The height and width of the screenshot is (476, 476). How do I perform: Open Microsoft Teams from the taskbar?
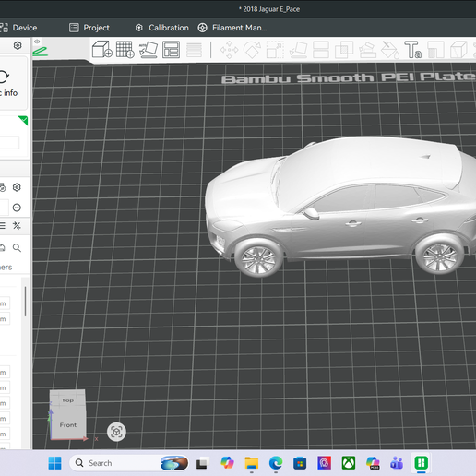point(397,463)
